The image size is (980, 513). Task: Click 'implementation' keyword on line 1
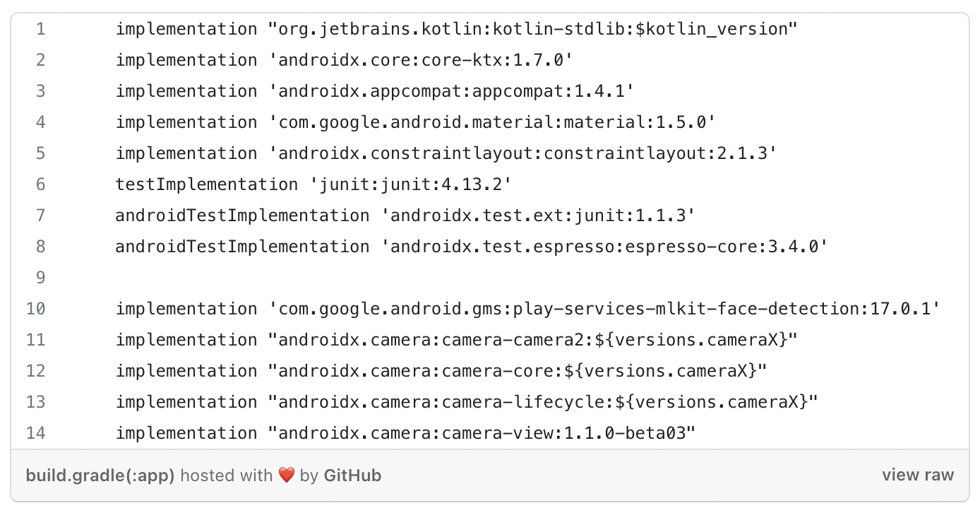(186, 29)
